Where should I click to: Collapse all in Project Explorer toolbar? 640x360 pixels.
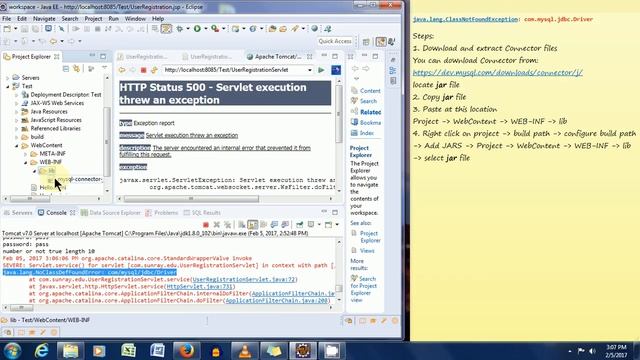(66, 69)
